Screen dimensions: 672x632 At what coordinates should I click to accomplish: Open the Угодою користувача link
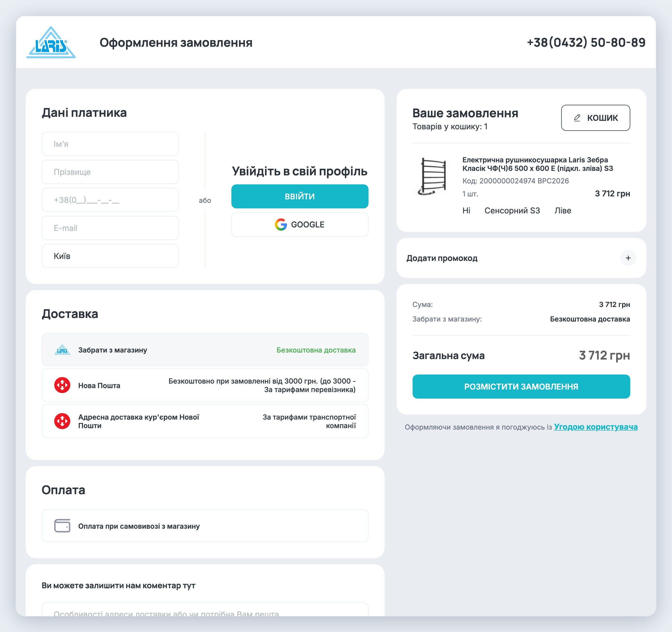(596, 427)
